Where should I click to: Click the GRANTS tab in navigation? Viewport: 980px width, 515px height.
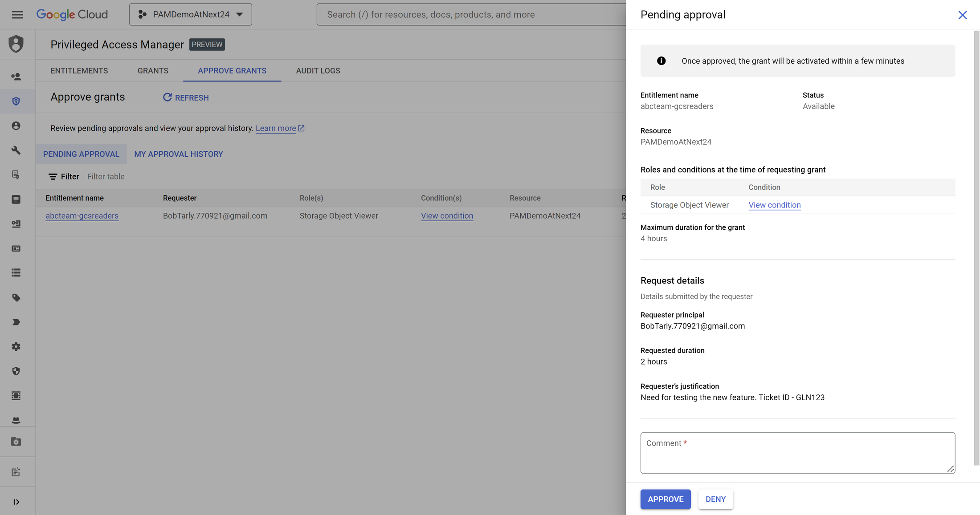coord(152,70)
